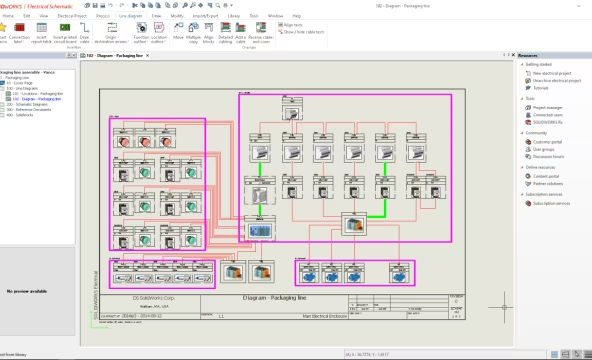Image resolution: width=592 pixels, height=360 pixels.
Task: Insert a printed circuit board
Action: pos(65,32)
